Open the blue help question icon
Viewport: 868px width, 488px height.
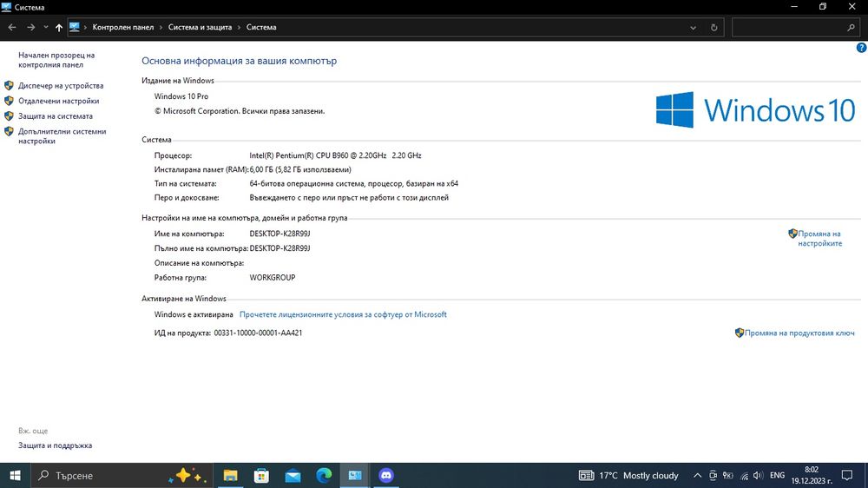(x=861, y=48)
